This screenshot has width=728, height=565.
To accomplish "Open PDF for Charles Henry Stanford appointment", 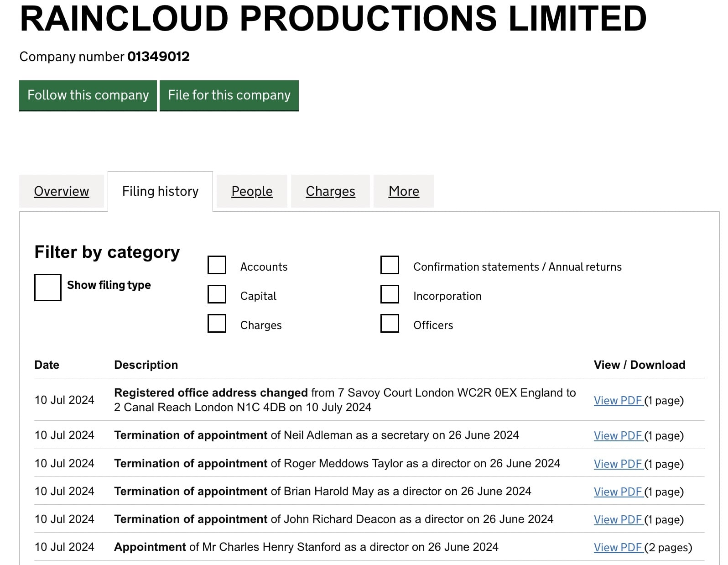I will 618,548.
